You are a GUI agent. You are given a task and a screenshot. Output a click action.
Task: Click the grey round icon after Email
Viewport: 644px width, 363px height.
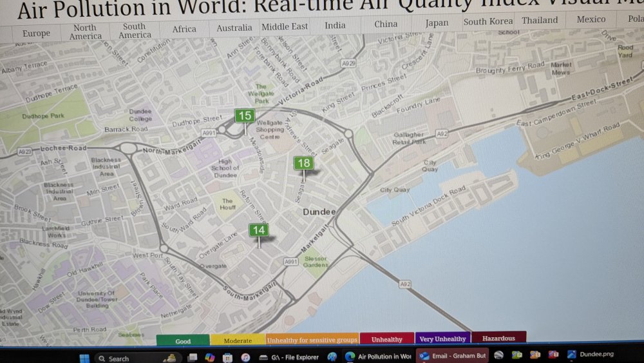[498, 355]
